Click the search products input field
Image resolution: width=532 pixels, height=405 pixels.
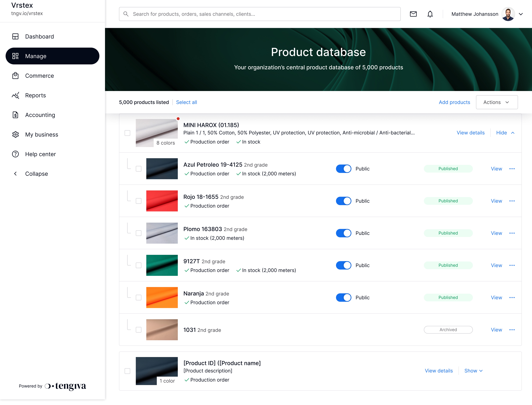[x=260, y=14]
